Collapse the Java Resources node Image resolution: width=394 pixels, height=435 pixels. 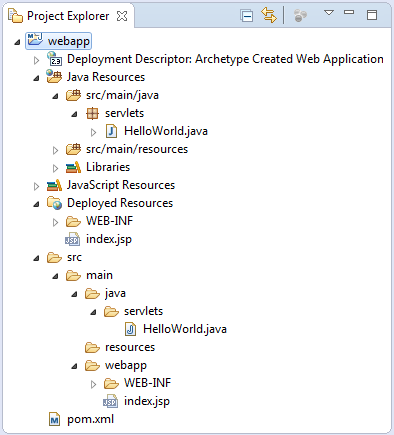tap(36, 78)
